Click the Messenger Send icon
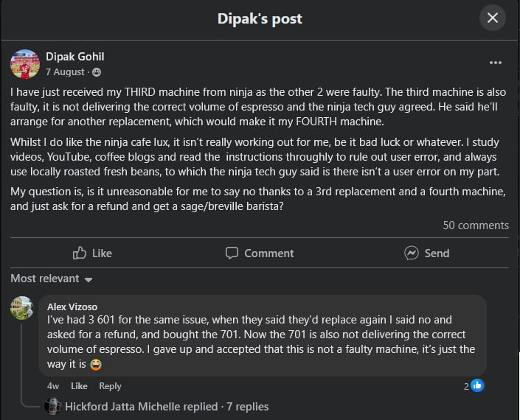The height and width of the screenshot is (420, 520). [412, 253]
